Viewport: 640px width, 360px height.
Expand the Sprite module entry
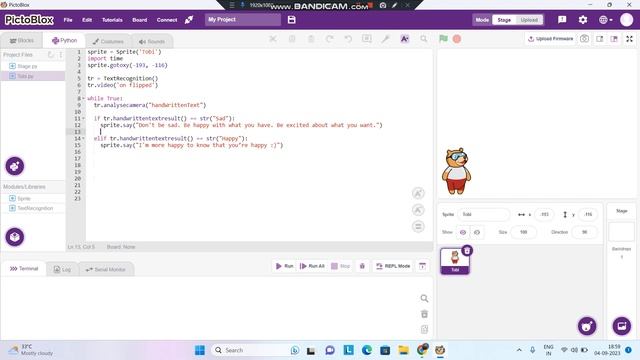click(12, 198)
